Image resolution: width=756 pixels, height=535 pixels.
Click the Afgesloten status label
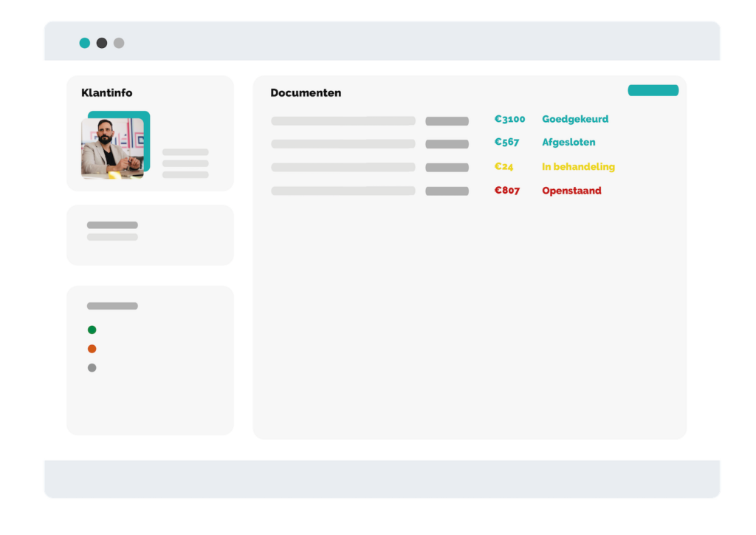pyautogui.click(x=568, y=143)
